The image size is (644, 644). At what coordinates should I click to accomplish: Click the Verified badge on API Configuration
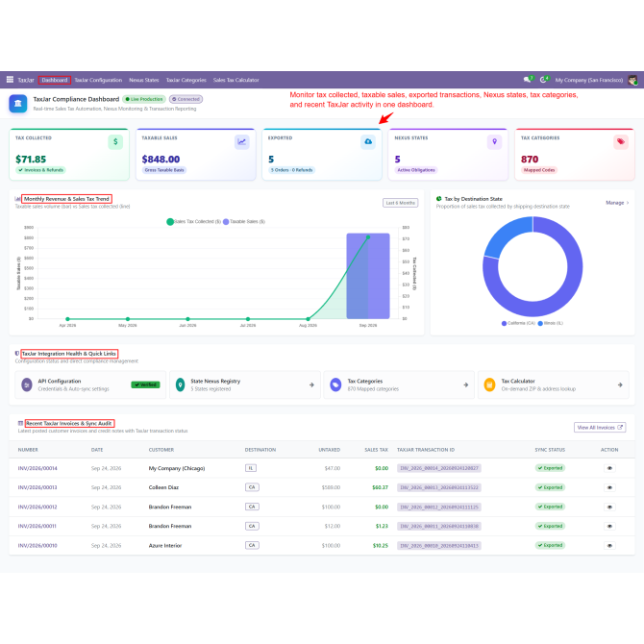(145, 384)
